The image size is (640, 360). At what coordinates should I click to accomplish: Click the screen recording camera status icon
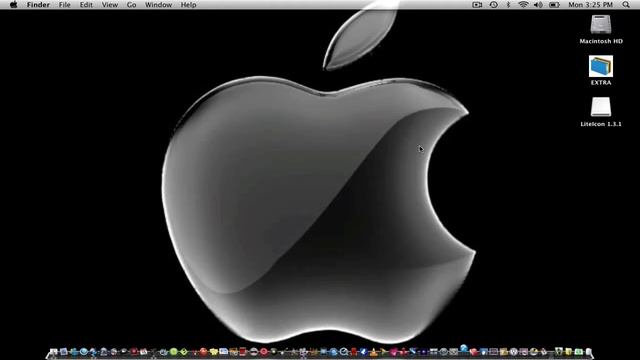pos(477,5)
